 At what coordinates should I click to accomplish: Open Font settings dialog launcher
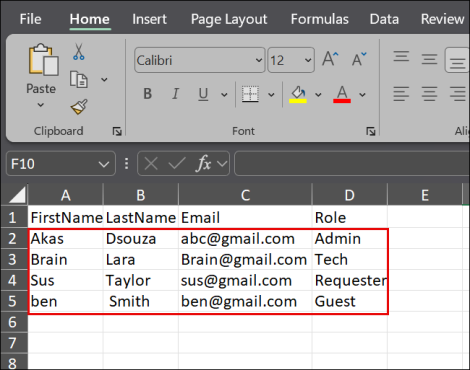371,131
